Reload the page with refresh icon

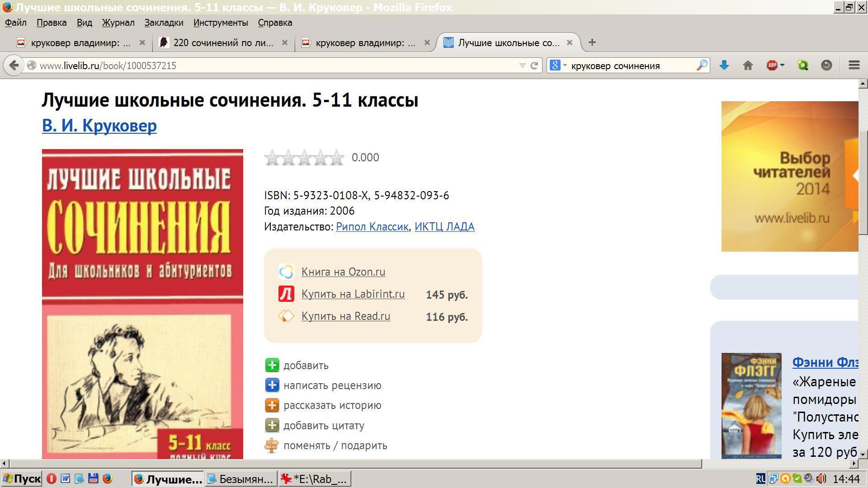pos(534,66)
